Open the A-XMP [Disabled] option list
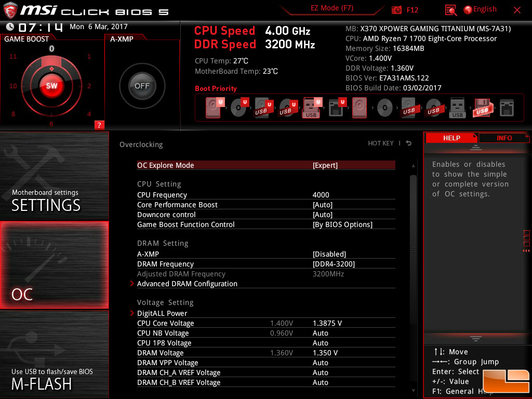Screen dimensions: 532x399 click(x=266, y=254)
